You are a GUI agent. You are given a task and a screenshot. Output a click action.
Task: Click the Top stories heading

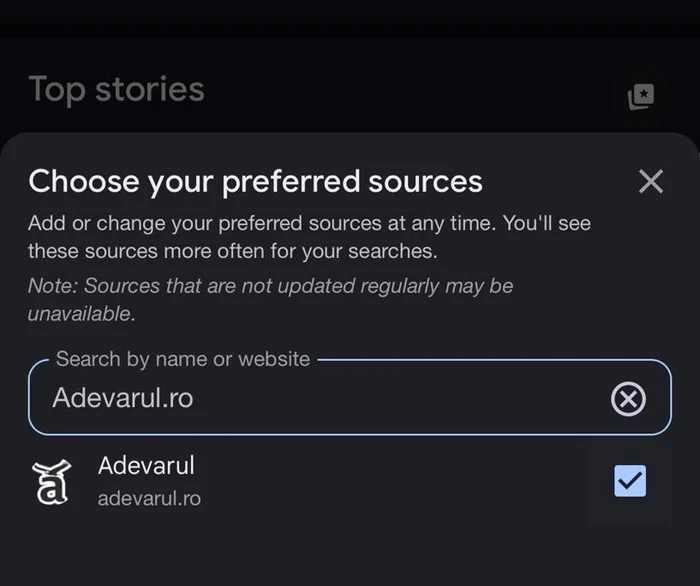[x=117, y=90]
